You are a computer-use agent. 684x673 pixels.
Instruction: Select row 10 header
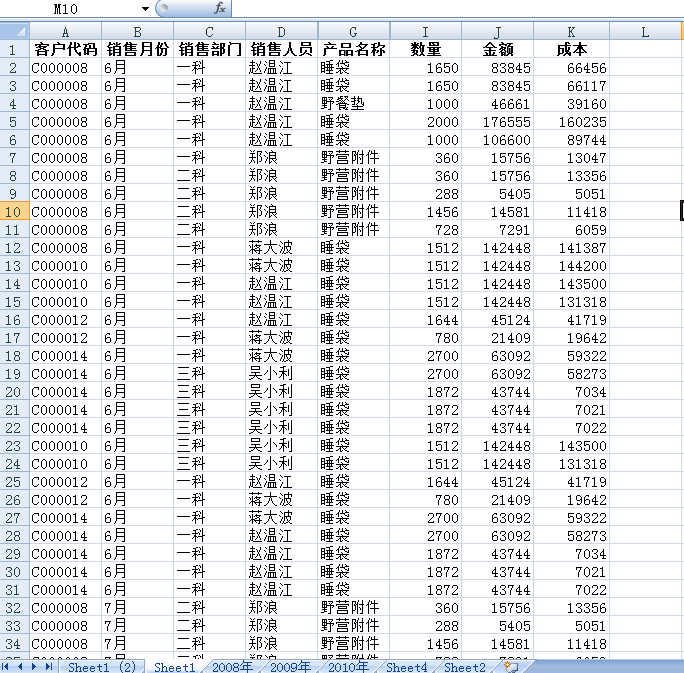pos(14,212)
